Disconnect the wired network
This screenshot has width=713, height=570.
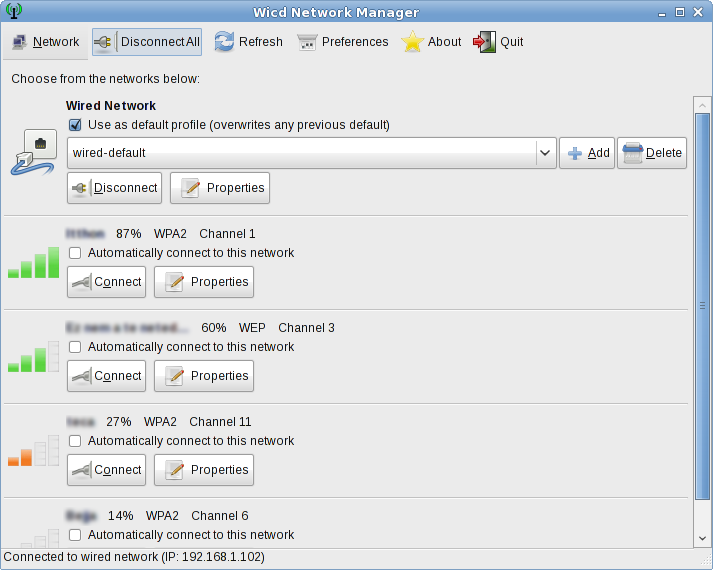tap(115, 188)
